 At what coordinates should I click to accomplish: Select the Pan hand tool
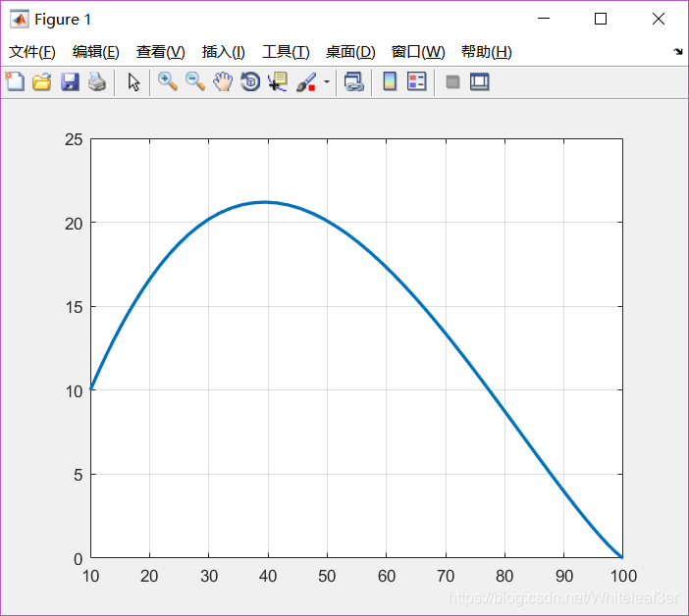(223, 81)
